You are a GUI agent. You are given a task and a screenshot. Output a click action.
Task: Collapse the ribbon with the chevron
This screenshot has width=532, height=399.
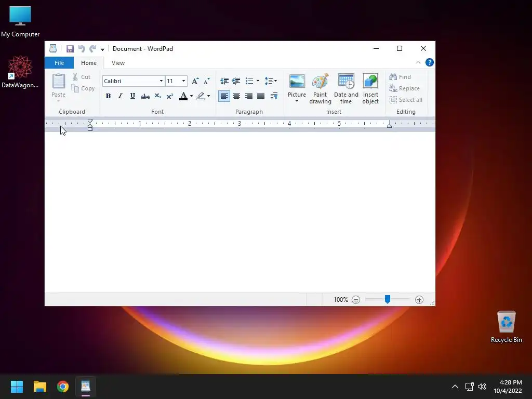point(418,62)
